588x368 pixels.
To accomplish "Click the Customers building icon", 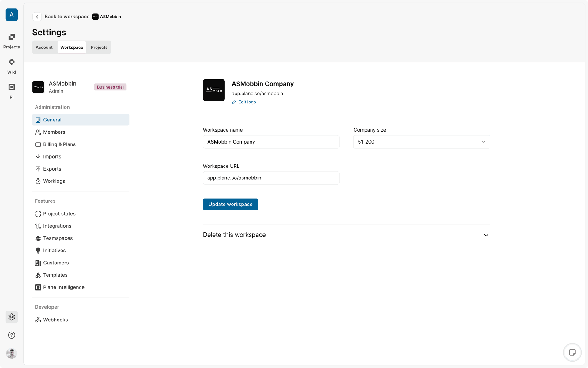I will (x=38, y=263).
